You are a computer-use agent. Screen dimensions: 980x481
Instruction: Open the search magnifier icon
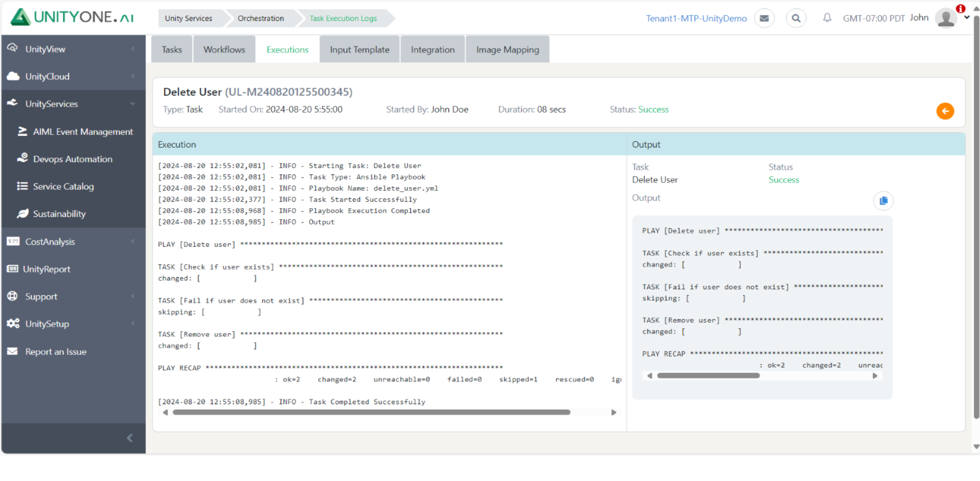(796, 18)
